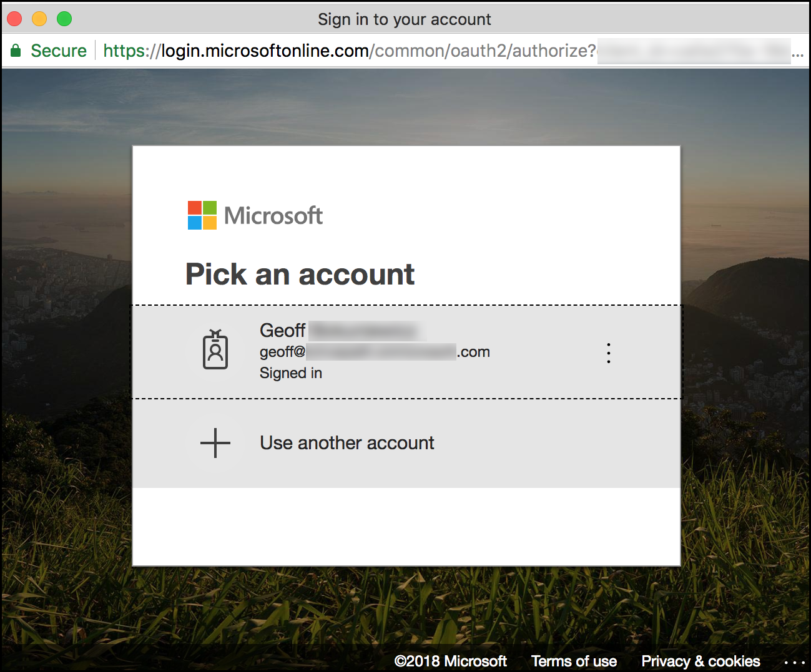Click the Signed in status text
Screen dimensions: 811x672
click(291, 373)
